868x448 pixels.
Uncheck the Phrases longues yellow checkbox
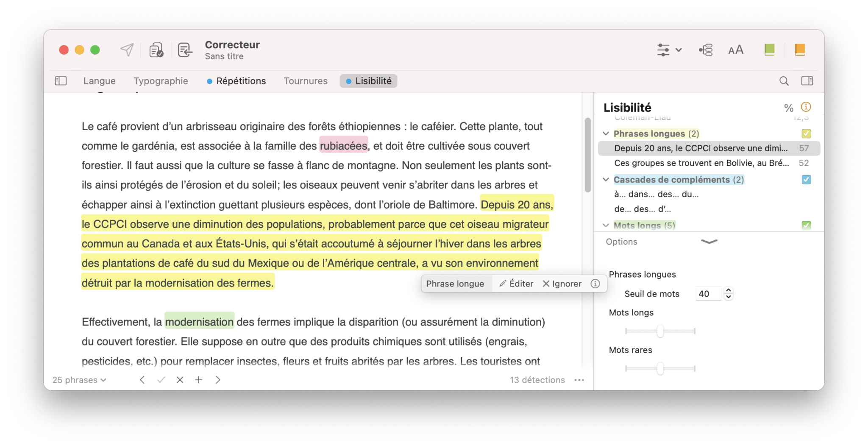pos(806,134)
